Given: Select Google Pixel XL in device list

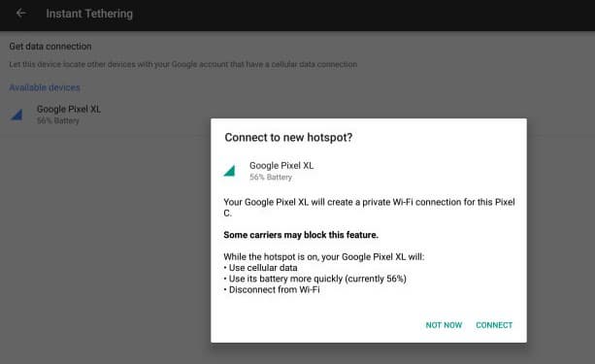Looking at the screenshot, I should [x=68, y=115].
